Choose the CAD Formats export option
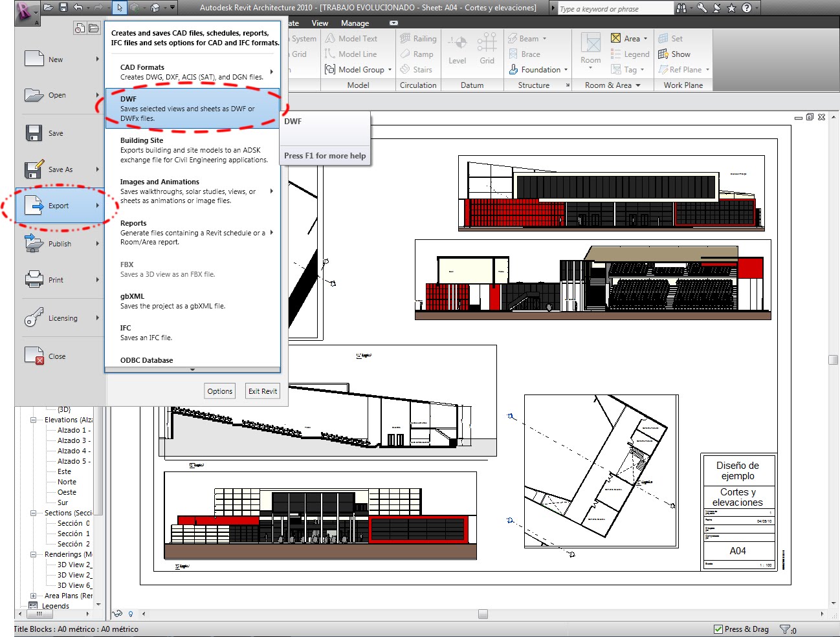840x637 pixels. pos(192,72)
